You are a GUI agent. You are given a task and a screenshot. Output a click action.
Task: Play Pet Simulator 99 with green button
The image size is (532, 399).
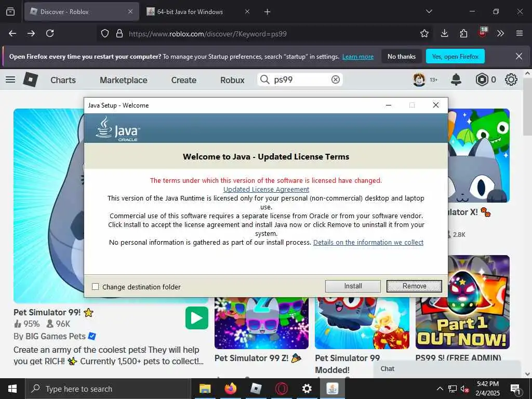(197, 318)
